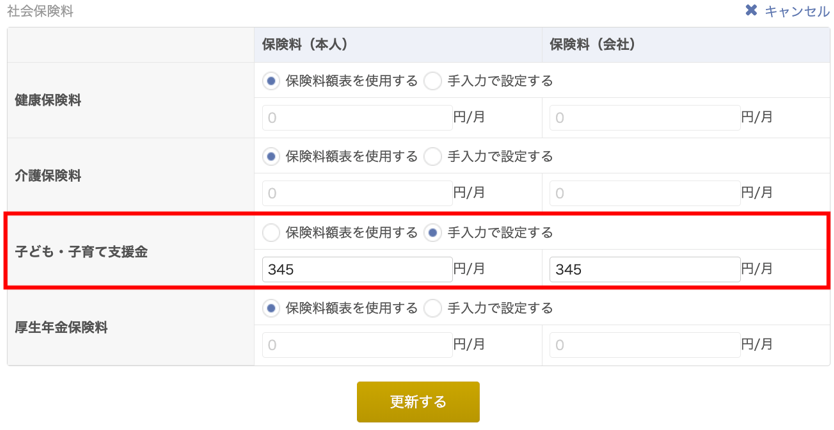Select 保険料額表を使用する for 健康保険料
This screenshot has height=430, width=834.
[271, 81]
